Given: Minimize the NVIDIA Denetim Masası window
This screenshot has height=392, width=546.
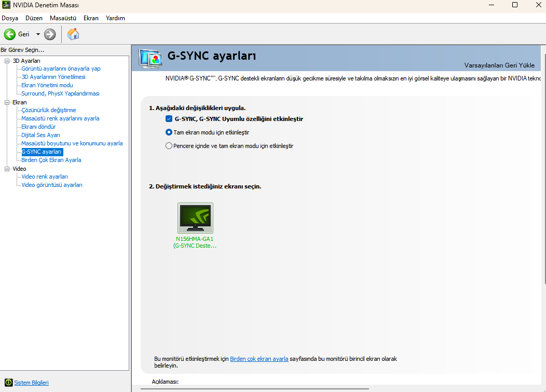Looking at the screenshot, I should pos(492,5).
